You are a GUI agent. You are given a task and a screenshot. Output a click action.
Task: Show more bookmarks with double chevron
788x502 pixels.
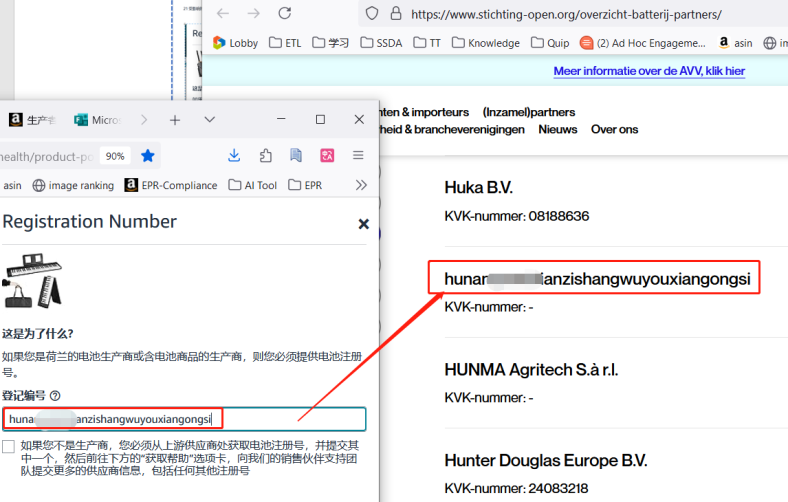click(361, 185)
